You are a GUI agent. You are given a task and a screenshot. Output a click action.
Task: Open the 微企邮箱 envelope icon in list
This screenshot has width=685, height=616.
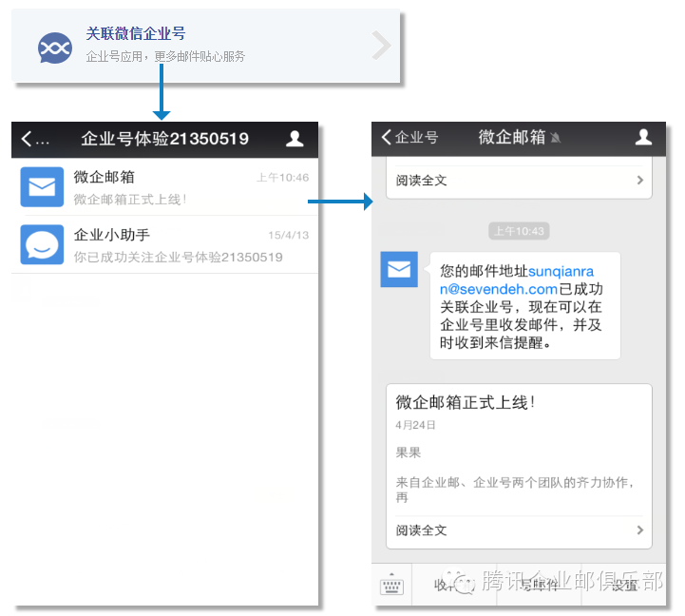click(x=42, y=186)
